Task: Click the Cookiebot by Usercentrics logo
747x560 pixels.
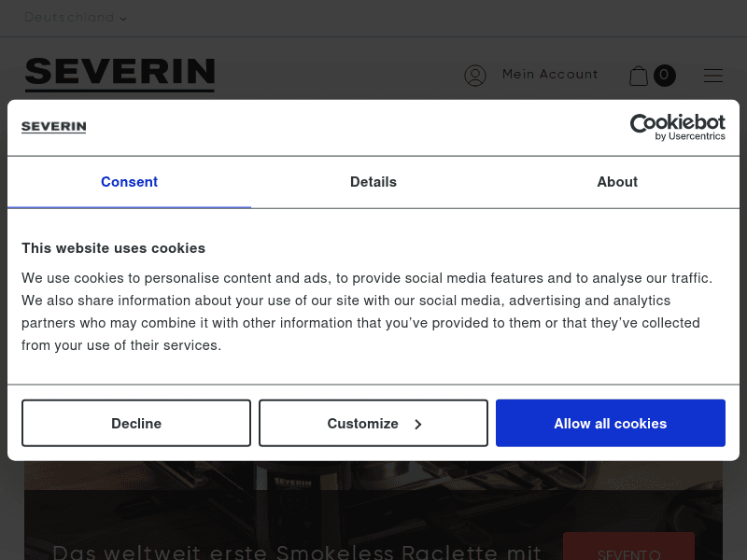Action: pos(678,128)
